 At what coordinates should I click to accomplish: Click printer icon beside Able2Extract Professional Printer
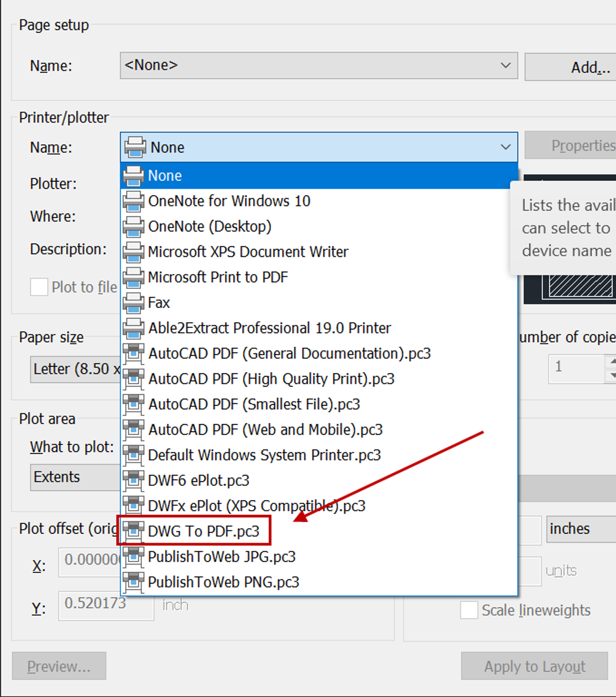click(133, 328)
